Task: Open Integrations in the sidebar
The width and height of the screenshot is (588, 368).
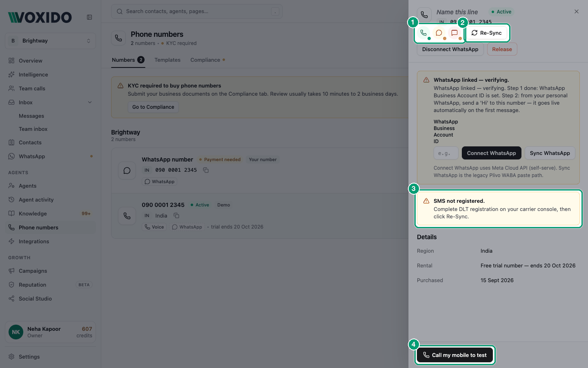Action: 51,241
